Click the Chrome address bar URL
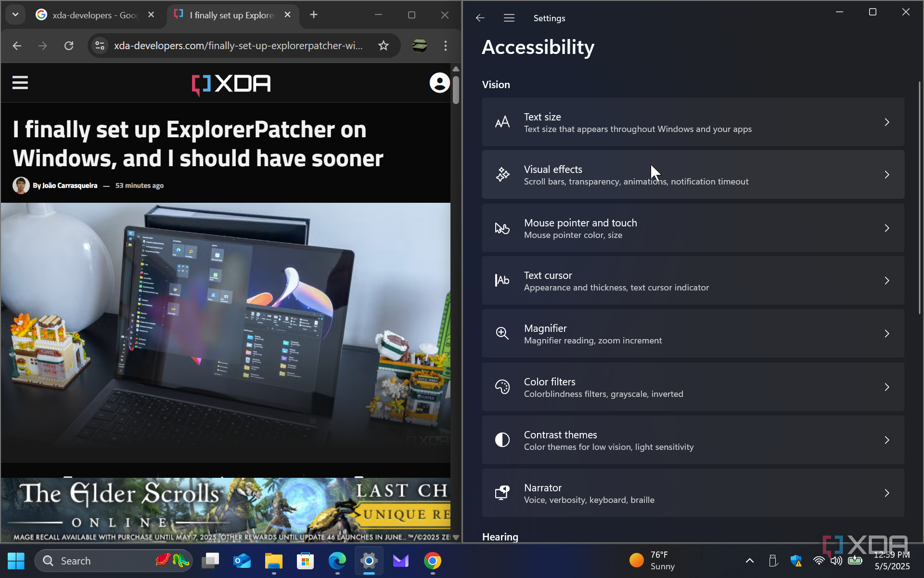This screenshot has width=924, height=578. pyautogui.click(x=238, y=46)
